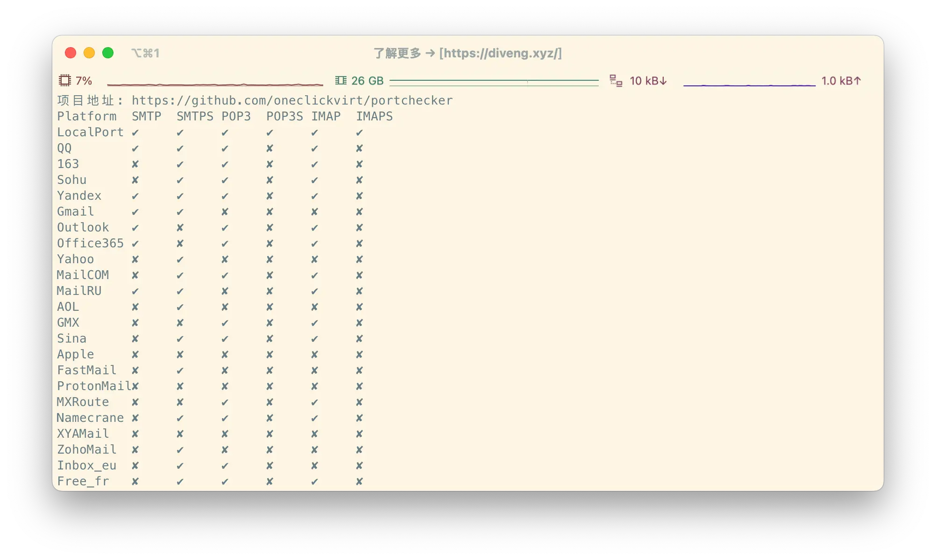
Task: Open the github.com/oneclickvirt/portchecker URL
Action: pos(292,100)
